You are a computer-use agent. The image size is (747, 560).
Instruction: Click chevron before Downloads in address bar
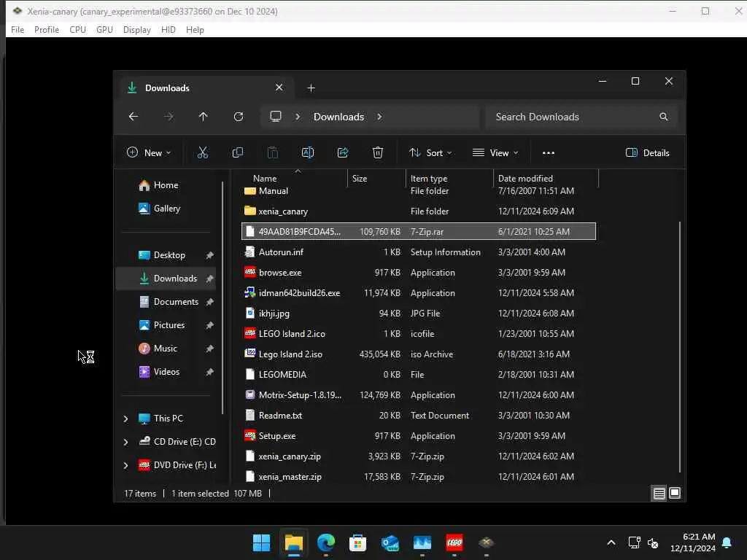298,117
